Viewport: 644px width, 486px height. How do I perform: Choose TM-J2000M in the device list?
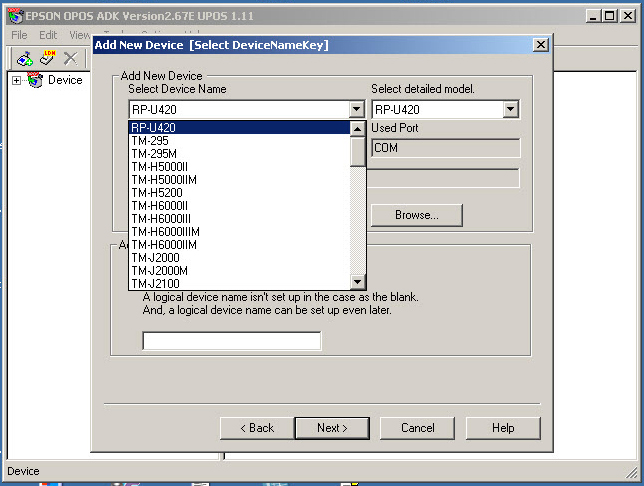[239, 271]
